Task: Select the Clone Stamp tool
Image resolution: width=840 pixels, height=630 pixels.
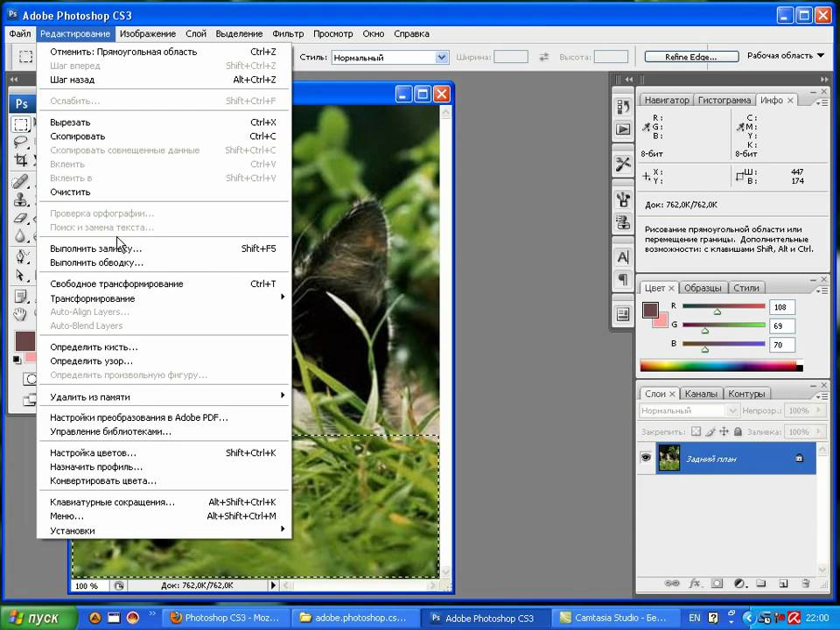Action: tap(21, 199)
